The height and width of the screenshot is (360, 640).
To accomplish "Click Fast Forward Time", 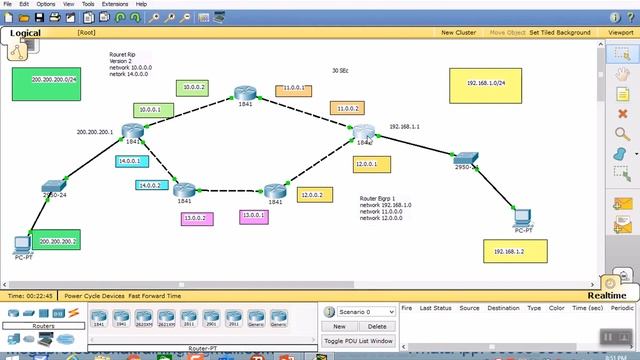I will 155,296.
